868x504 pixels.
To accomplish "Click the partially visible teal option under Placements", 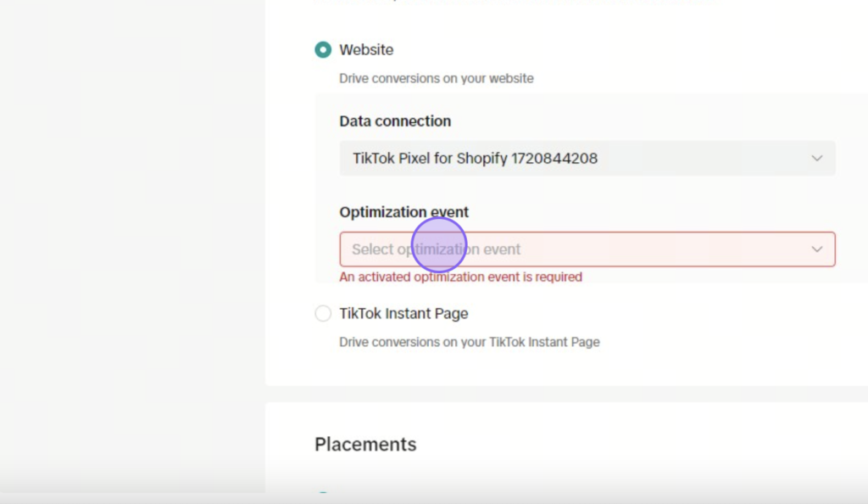I will [323, 491].
